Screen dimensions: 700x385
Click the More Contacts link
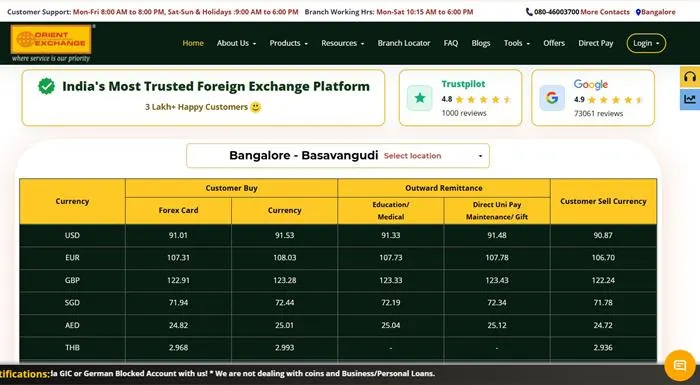pyautogui.click(x=605, y=12)
